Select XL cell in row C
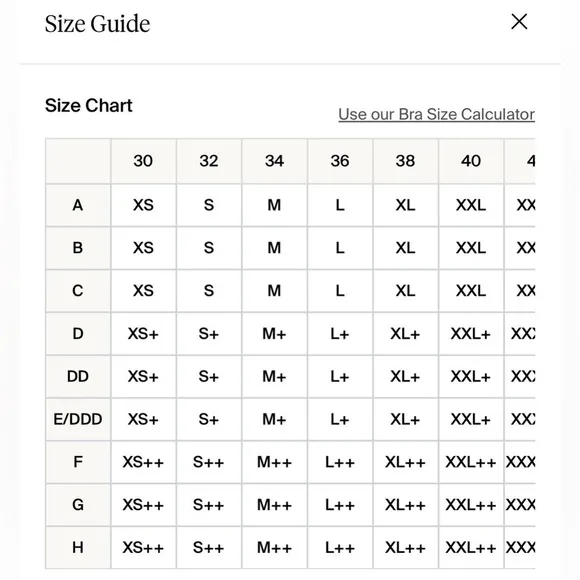The image size is (580, 580). 405,291
